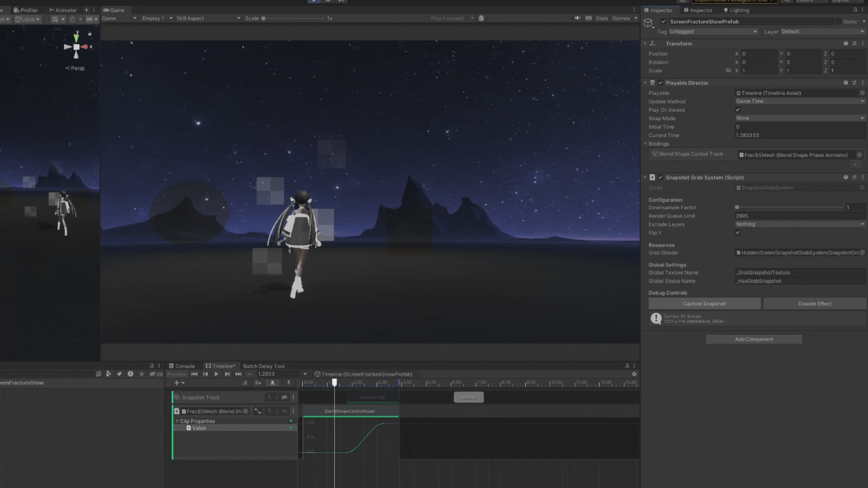Open the Lighting tab
Screen dimensions: 868x488
pyautogui.click(x=736, y=10)
